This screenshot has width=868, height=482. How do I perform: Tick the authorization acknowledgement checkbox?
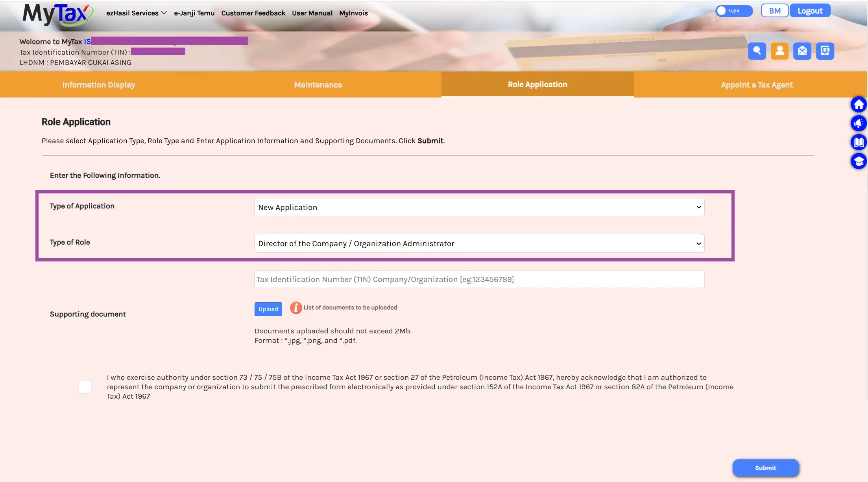coord(85,387)
